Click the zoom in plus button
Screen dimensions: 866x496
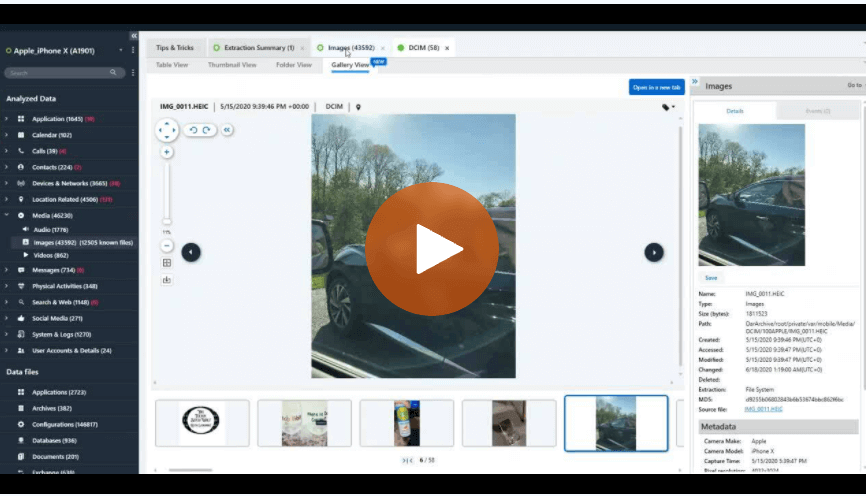click(167, 152)
